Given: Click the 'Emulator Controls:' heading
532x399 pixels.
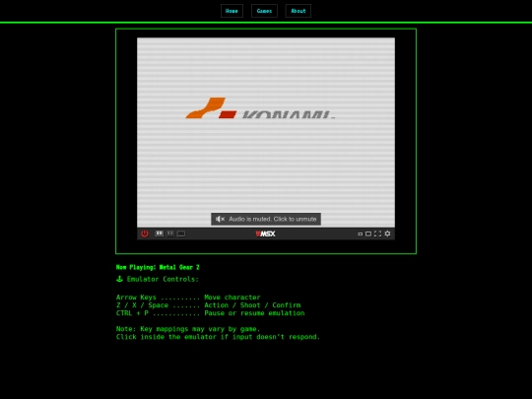Looking at the screenshot, I should pyautogui.click(x=163, y=279).
